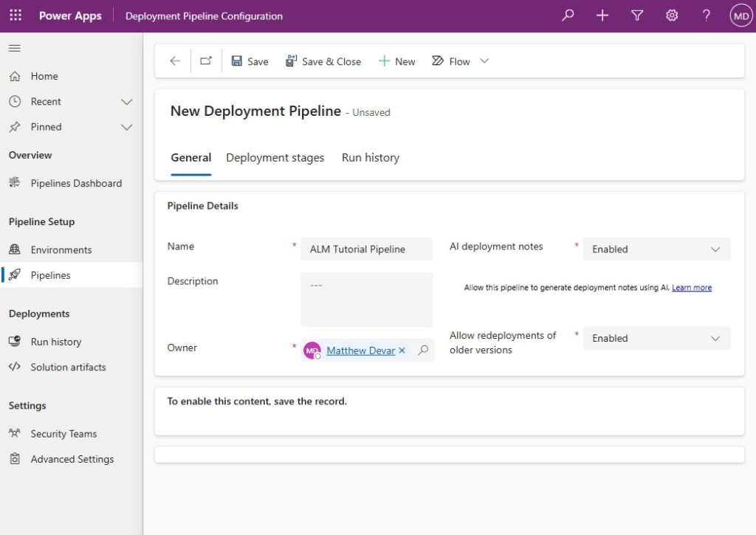The height and width of the screenshot is (535, 756).
Task: Expand the Pinned chevron
Action: (127, 127)
